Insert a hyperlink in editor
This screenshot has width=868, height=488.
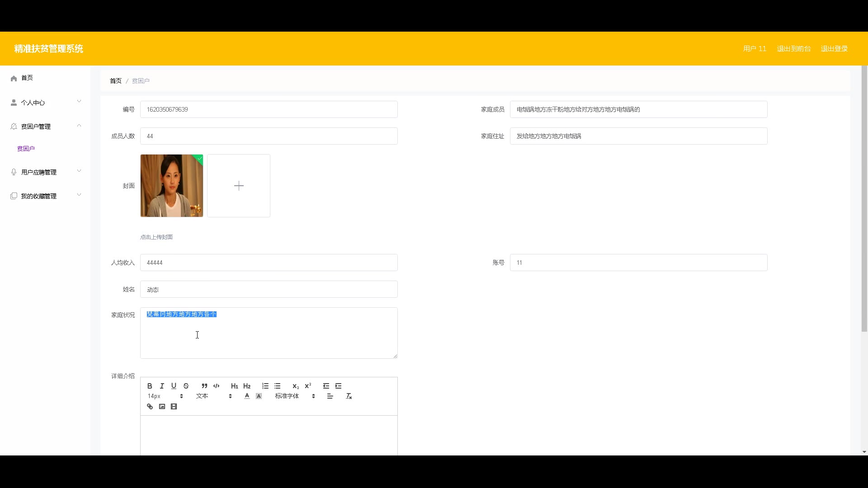click(150, 407)
